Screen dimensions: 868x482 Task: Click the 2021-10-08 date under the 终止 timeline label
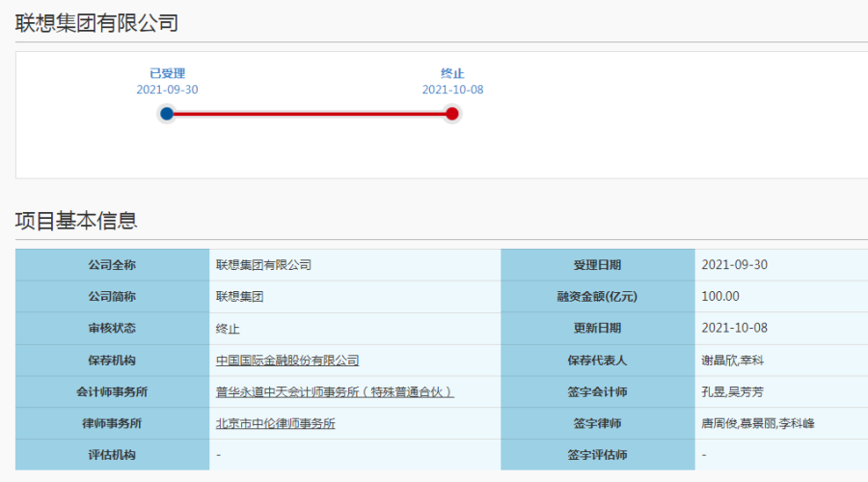(x=452, y=90)
